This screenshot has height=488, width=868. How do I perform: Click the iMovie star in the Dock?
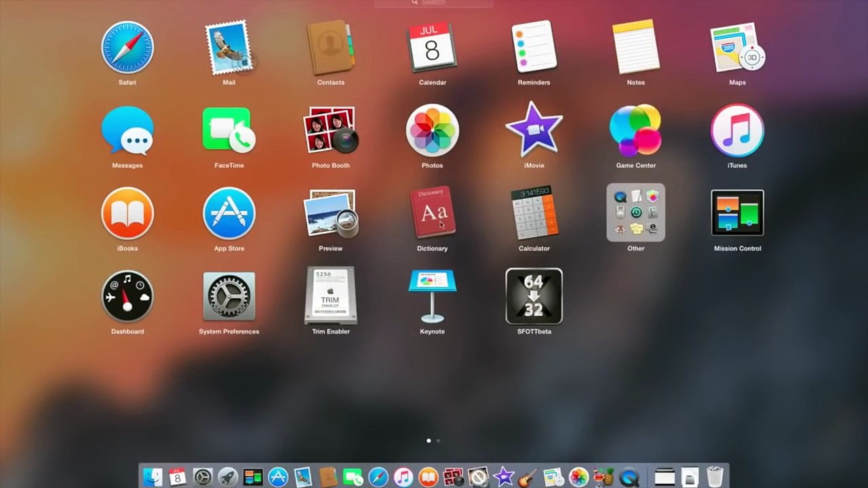[503, 477]
